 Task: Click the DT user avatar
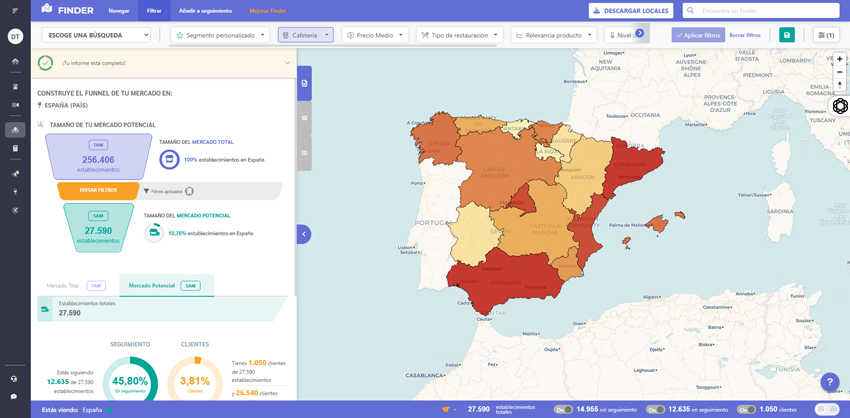15,37
